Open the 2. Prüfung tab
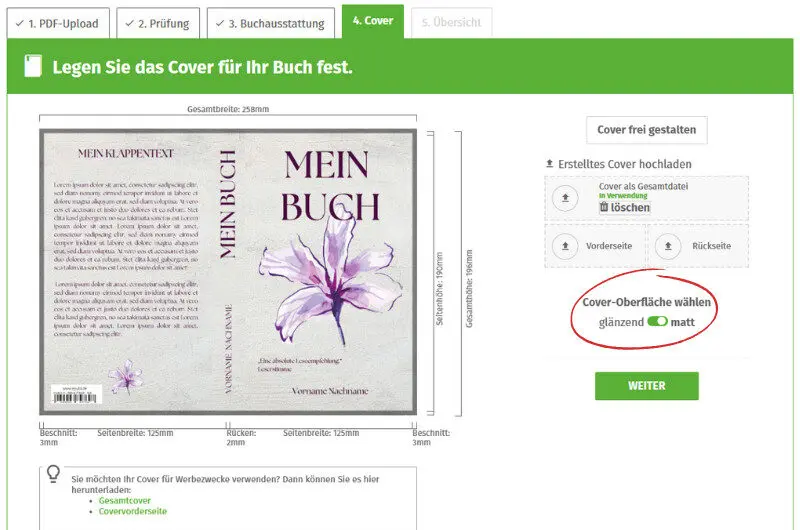Screen dimensions: 800x530 point(159,22)
